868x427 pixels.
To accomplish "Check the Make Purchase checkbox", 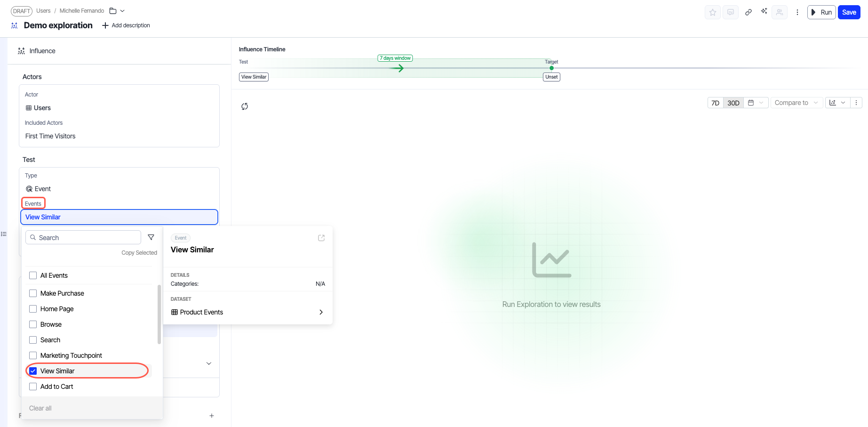I will pyautogui.click(x=33, y=293).
